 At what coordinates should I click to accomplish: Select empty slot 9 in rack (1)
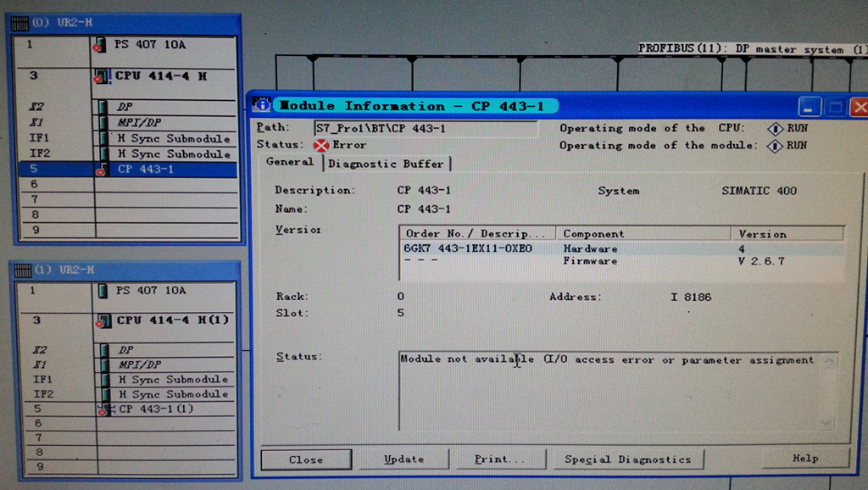[x=129, y=467]
